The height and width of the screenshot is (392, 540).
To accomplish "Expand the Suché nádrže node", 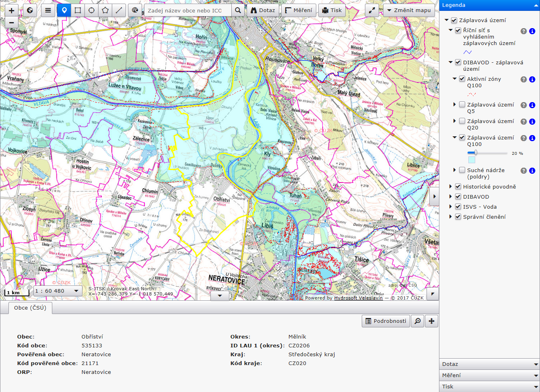I will click(455, 170).
